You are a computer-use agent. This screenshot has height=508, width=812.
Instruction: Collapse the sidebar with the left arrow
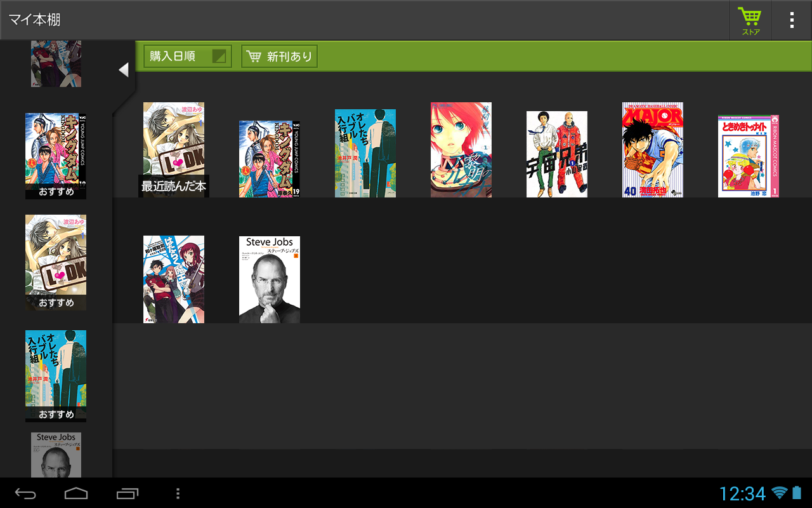click(124, 70)
